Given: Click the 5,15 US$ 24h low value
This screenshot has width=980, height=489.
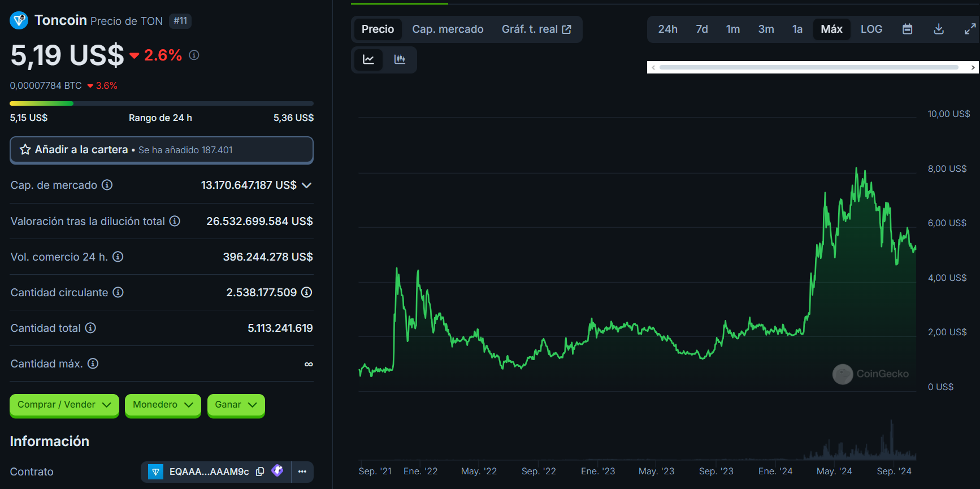Looking at the screenshot, I should click(29, 118).
